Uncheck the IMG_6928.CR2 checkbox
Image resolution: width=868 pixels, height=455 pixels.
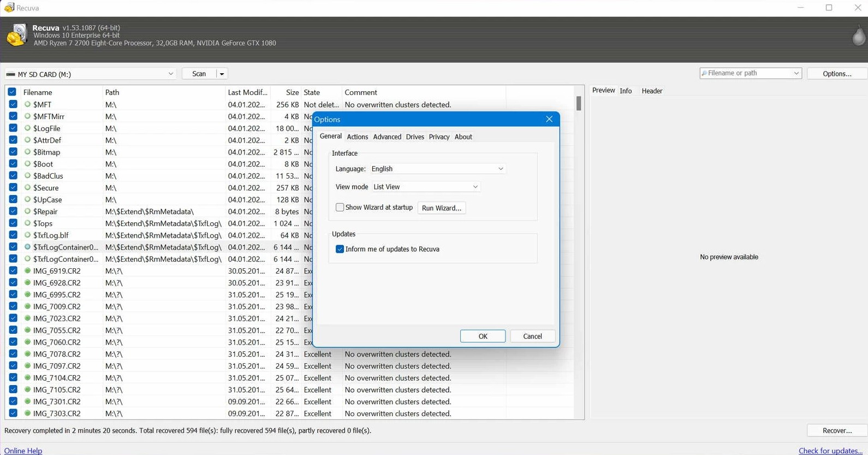pos(13,282)
